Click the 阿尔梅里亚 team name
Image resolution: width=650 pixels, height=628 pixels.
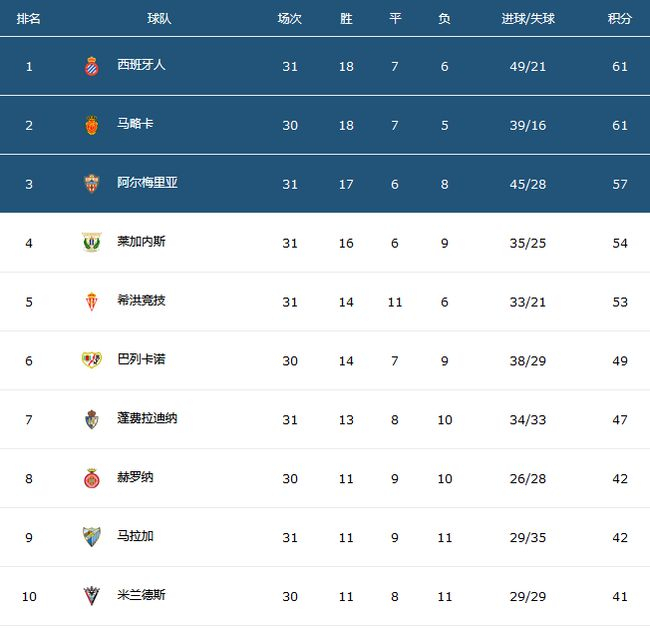[147, 183]
